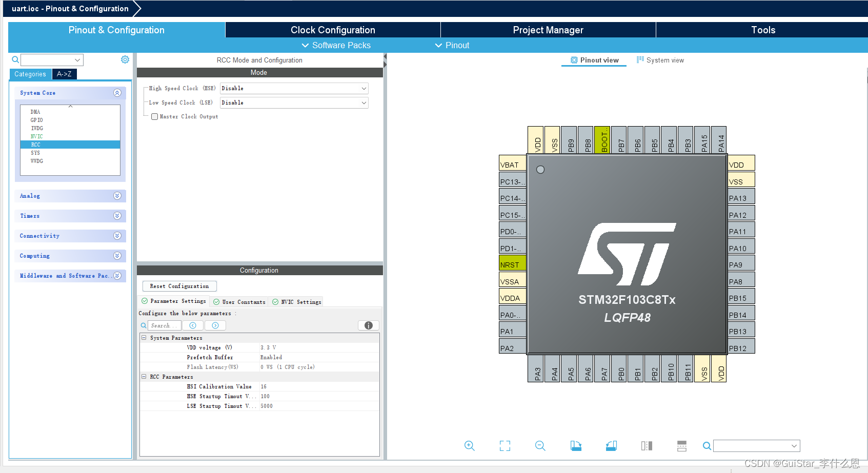Select the BOOT0 pin on the chip

tap(602, 140)
